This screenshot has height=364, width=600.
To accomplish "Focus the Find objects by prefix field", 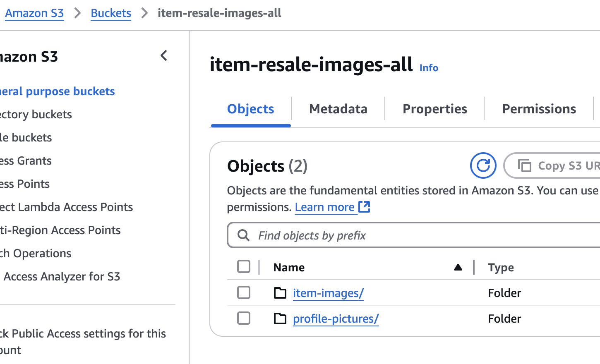I will [x=414, y=235].
